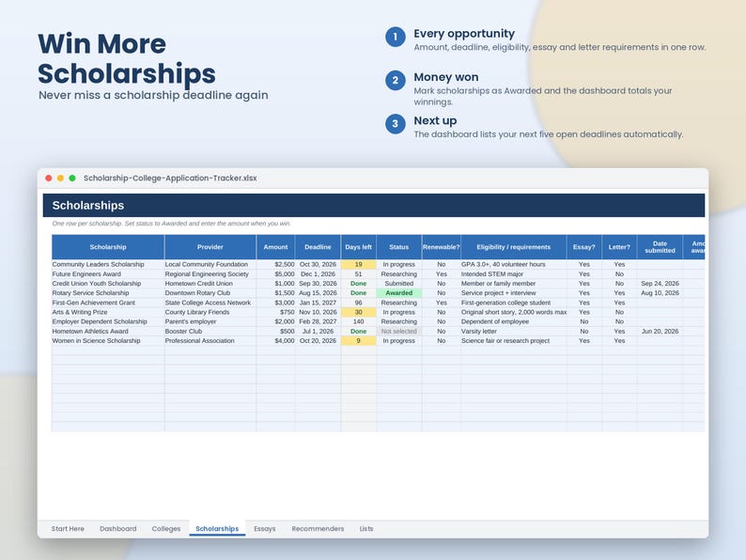
Task: Click the Regional Engineering Society provider cell
Action: 210,274
